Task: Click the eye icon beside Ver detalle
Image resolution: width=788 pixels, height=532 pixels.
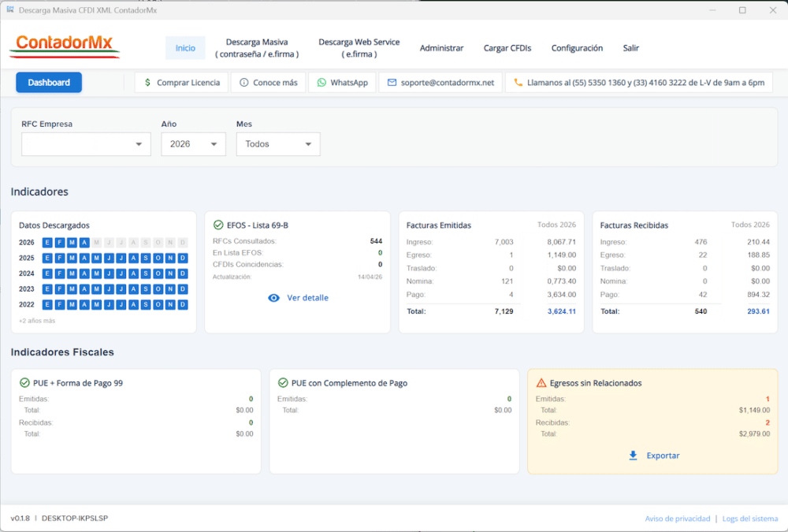Action: coord(273,298)
